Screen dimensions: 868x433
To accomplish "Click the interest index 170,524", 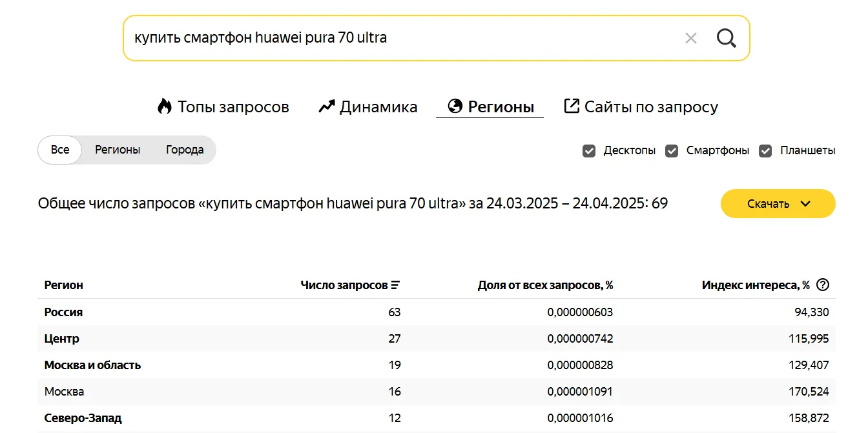I will click(809, 392).
